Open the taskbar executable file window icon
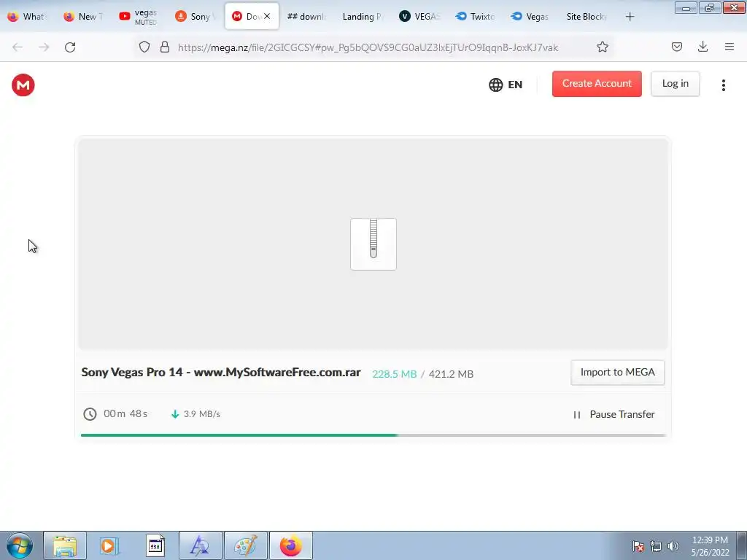The height and width of the screenshot is (560, 747). point(155,545)
